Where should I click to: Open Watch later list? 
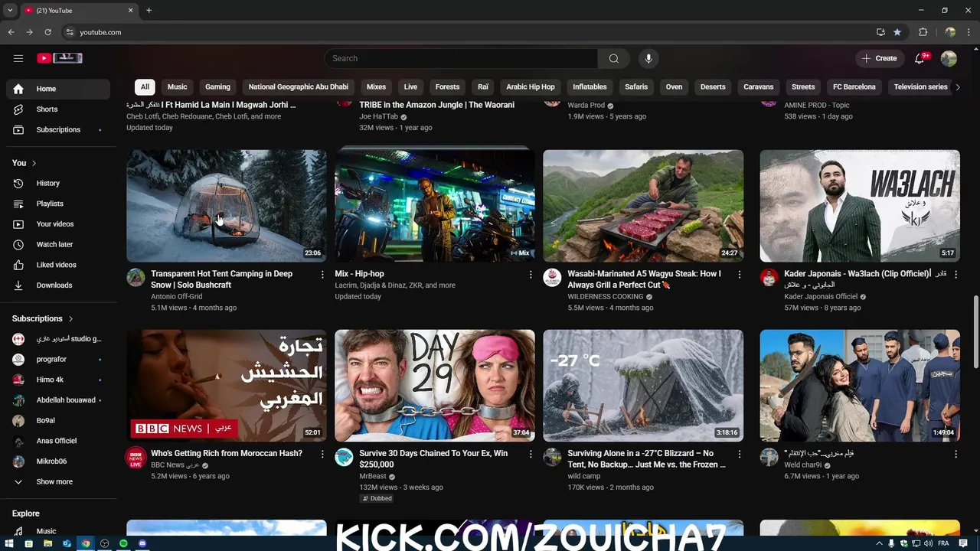pyautogui.click(x=58, y=244)
